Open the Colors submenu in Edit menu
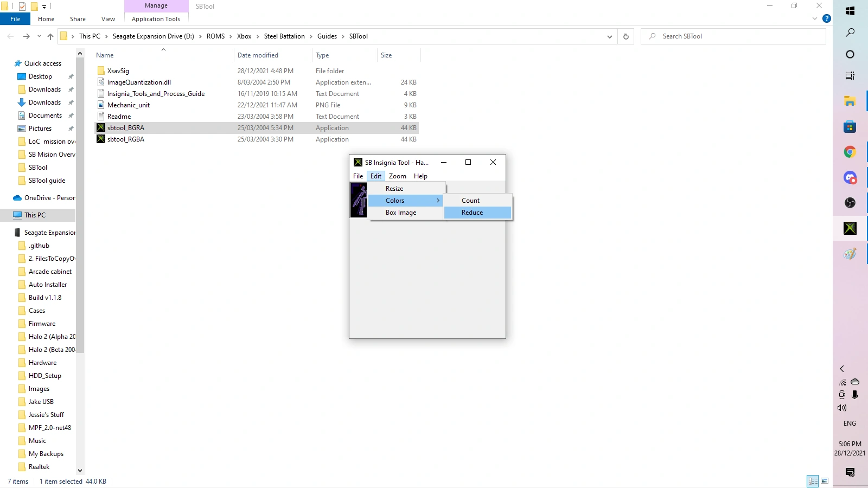 point(406,201)
